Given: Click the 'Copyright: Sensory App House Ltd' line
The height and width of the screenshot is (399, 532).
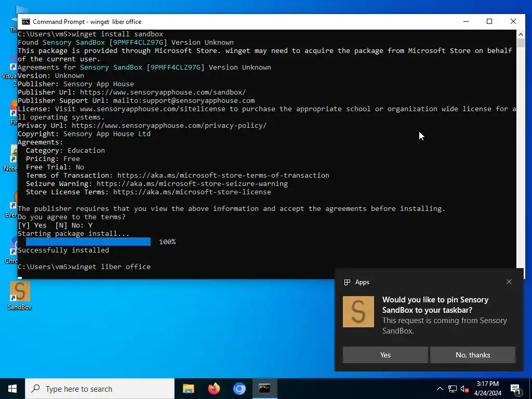Looking at the screenshot, I should point(84,134).
